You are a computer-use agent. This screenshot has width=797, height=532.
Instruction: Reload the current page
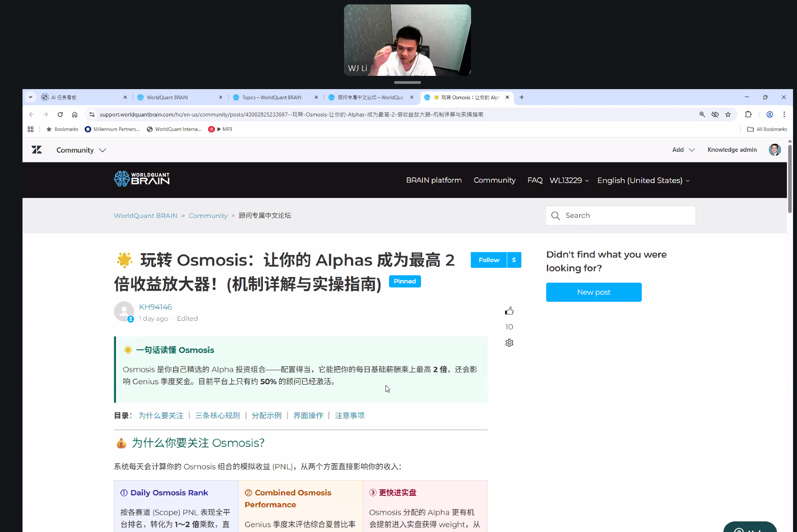pyautogui.click(x=60, y=114)
